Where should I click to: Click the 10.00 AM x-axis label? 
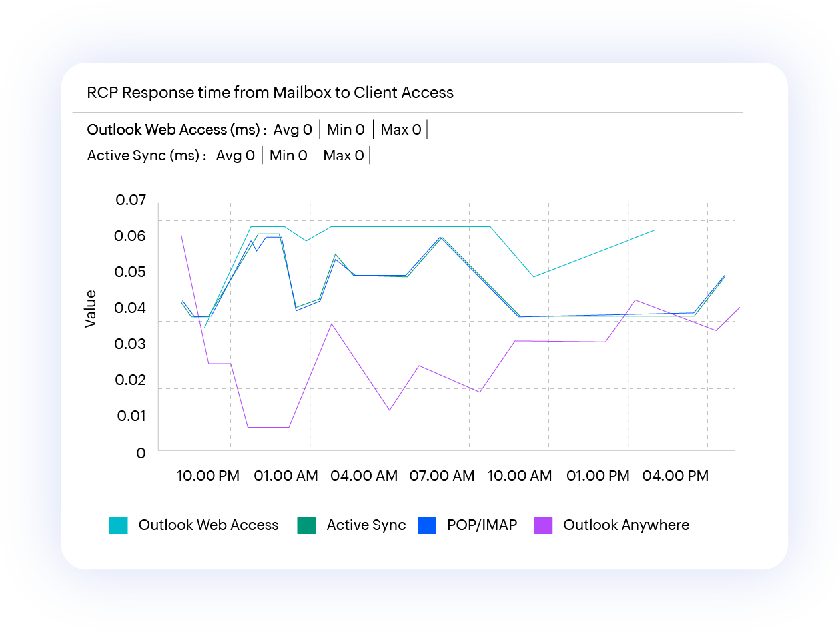520,476
